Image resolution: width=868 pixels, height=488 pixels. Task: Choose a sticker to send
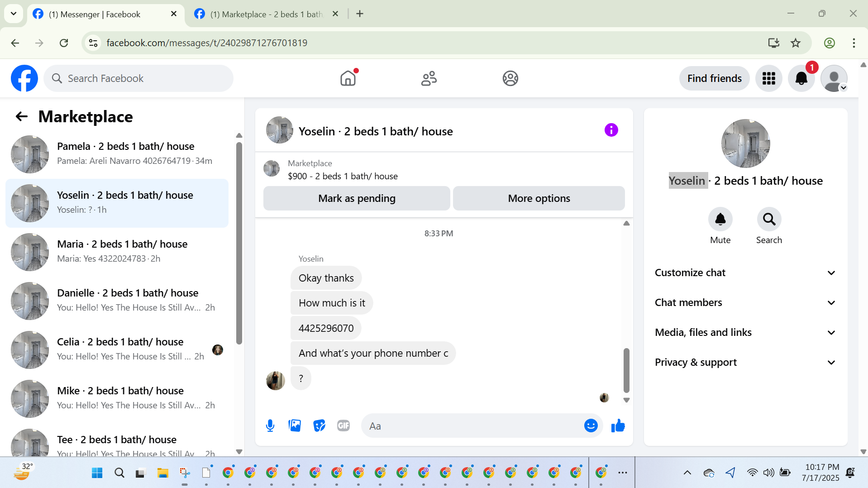[x=319, y=426]
